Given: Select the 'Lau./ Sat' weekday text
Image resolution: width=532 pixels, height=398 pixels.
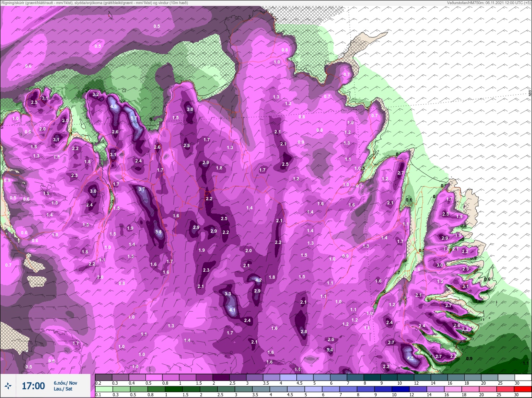Looking at the screenshot, I should [63, 389].
